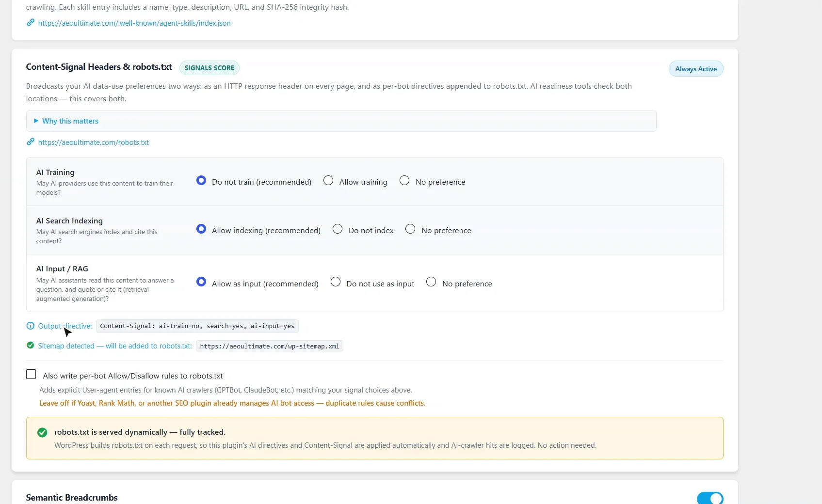Screen dimensions: 822x504
Task: Click the AI Input / RAG row label
Action: pos(62,269)
